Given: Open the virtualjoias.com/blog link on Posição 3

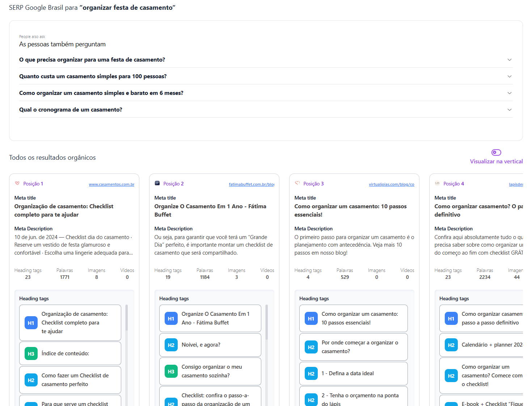Looking at the screenshot, I should point(392,184).
